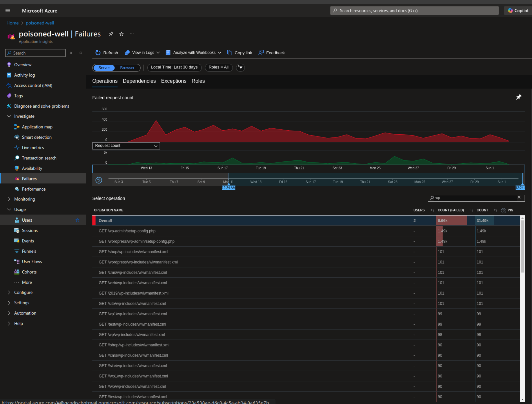Image resolution: width=532 pixels, height=404 pixels.
Task: Open the Azure portal hamburger menu
Action: [x=8, y=11]
